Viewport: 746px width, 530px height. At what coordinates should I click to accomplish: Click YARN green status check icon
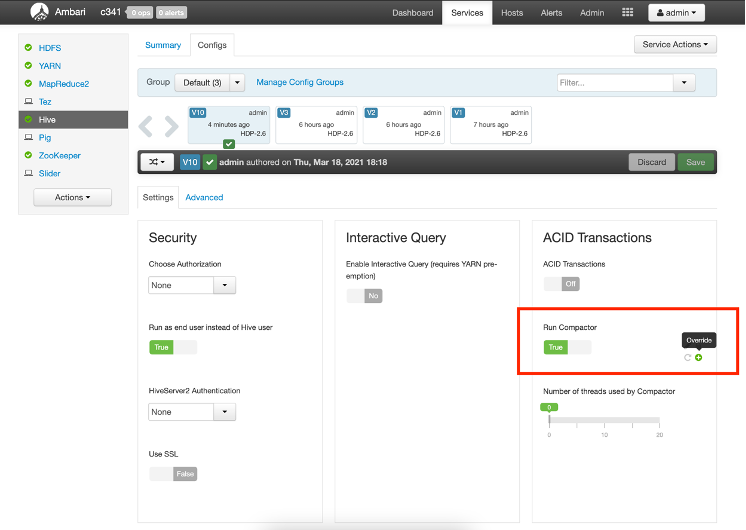click(x=29, y=66)
